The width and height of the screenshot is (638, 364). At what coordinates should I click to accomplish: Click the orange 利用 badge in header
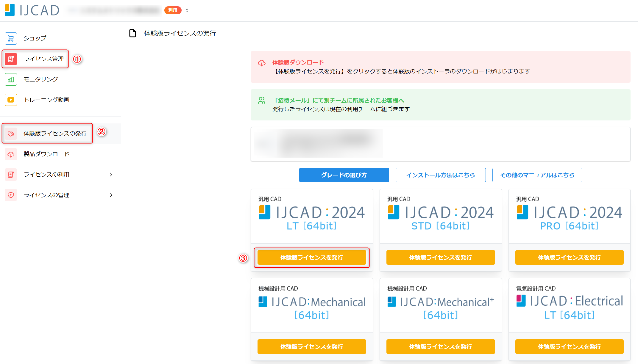pos(173,10)
